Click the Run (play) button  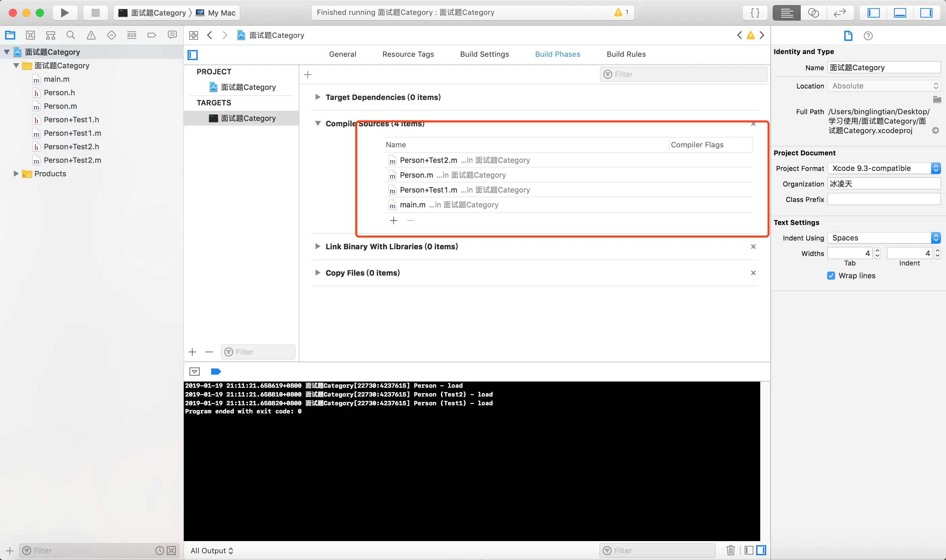coord(65,13)
